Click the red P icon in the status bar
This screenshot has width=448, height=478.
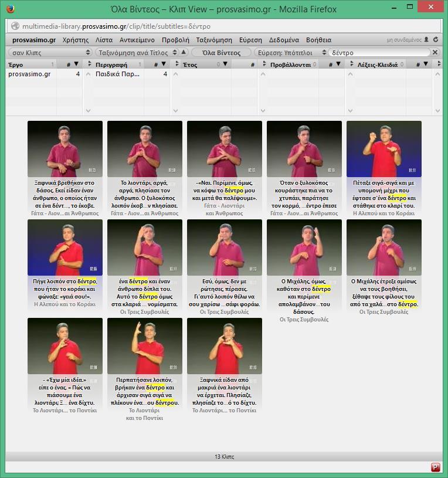pos(436,467)
